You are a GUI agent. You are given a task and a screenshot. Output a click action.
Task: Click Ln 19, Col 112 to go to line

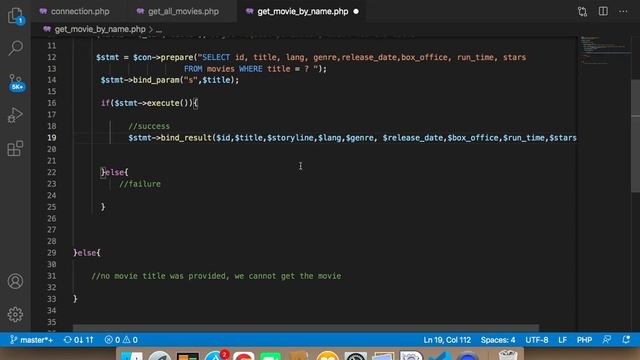coord(447,340)
